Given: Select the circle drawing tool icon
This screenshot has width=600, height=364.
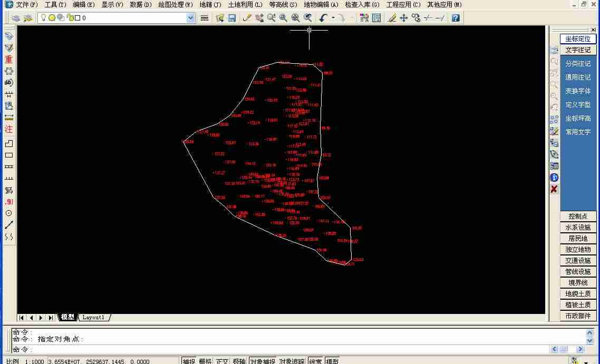Looking at the screenshot, I should [9, 213].
